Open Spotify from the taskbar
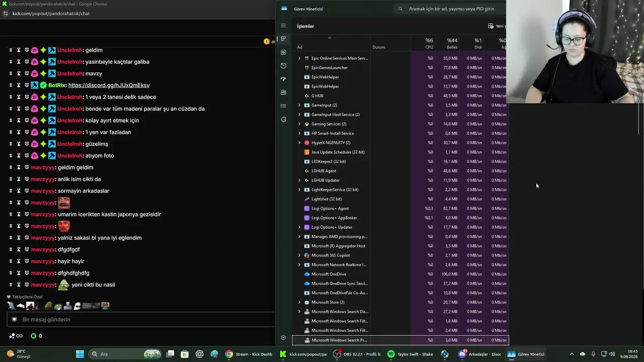The height and width of the screenshot is (362, 644). pyautogui.click(x=391, y=354)
